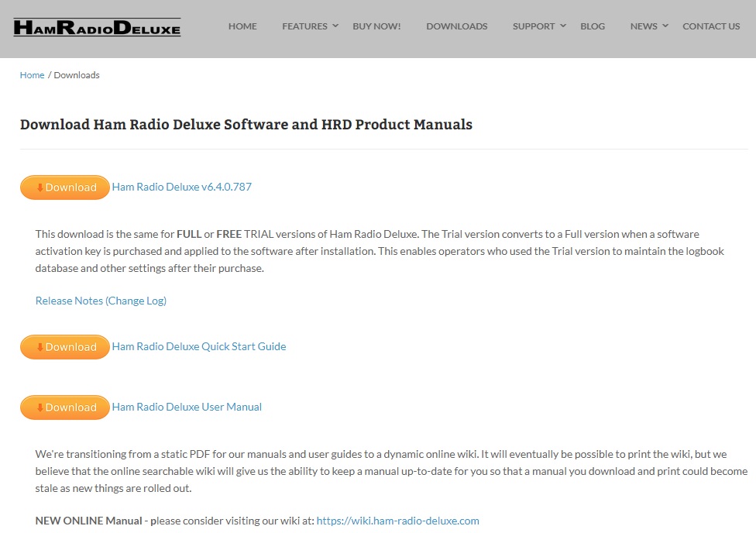
Task: Open the SUPPORT menu item
Action: click(534, 26)
